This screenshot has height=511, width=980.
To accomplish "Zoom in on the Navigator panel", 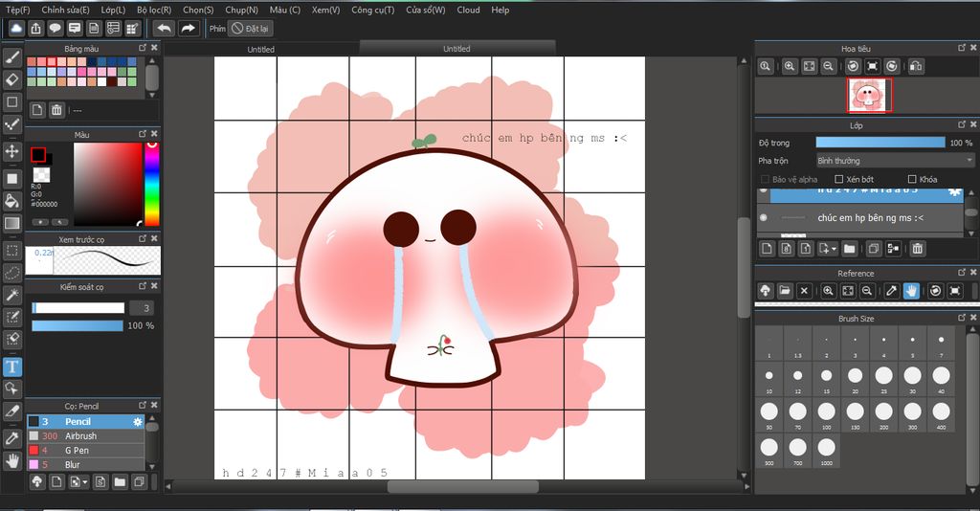I will point(790,66).
